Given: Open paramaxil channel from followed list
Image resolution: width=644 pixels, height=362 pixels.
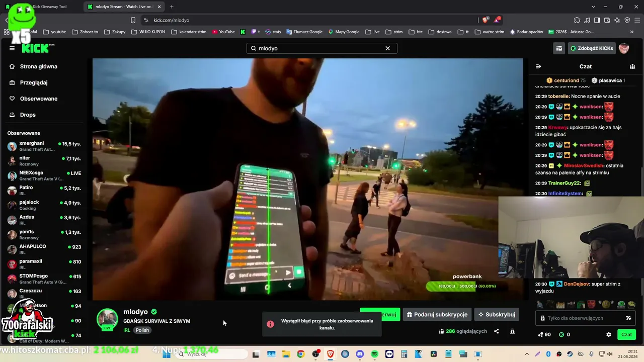Looking at the screenshot, I should point(44,264).
